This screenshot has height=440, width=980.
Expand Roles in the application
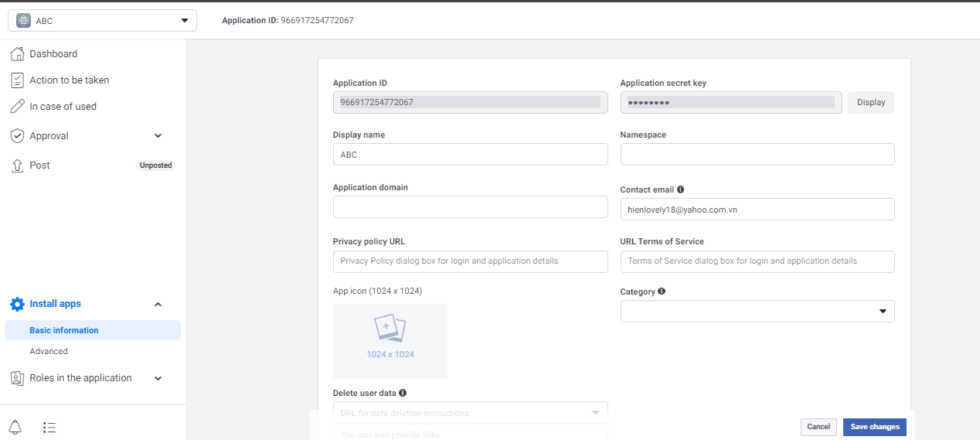(x=158, y=378)
